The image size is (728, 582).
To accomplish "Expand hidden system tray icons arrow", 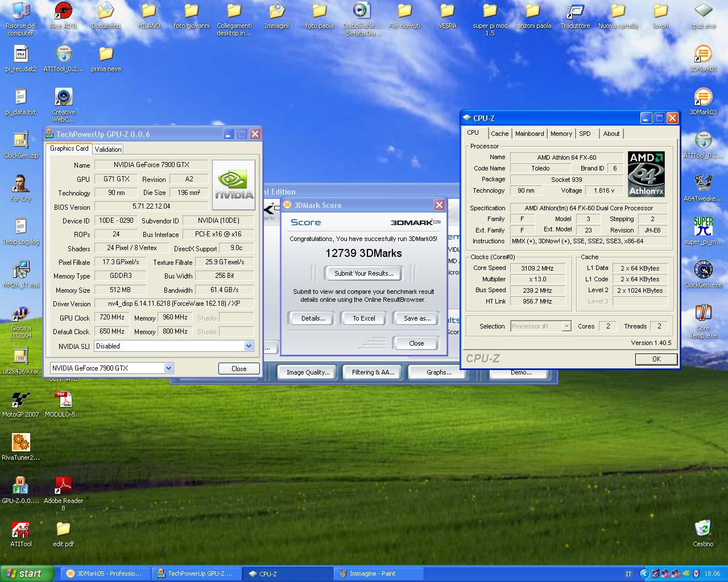I will [644, 574].
